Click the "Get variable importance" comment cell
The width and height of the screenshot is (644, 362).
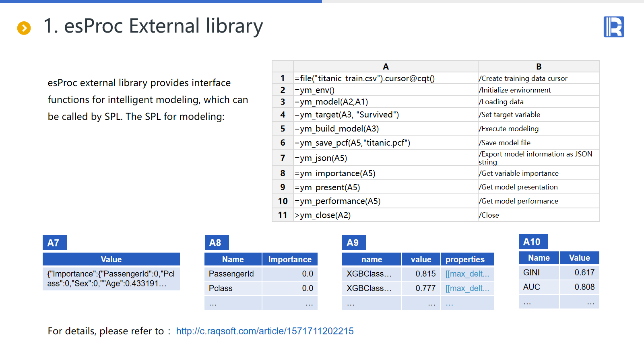tap(539, 173)
